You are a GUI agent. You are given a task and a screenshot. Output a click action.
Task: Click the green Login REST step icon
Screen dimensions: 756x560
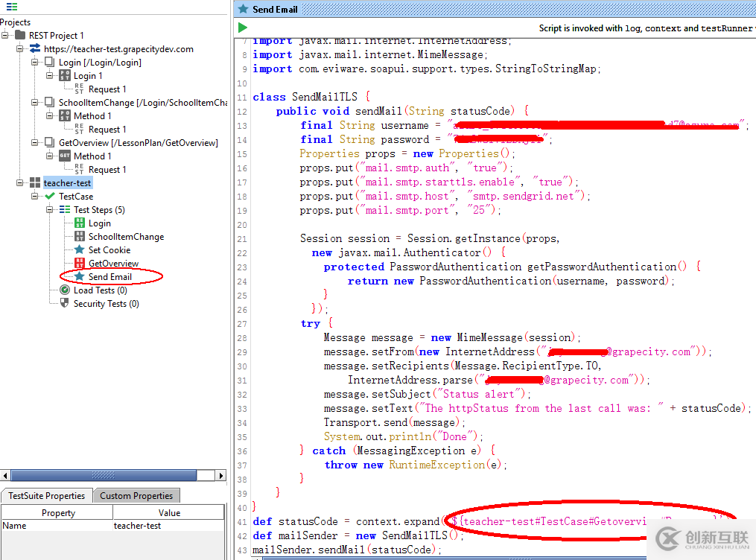pos(80,223)
